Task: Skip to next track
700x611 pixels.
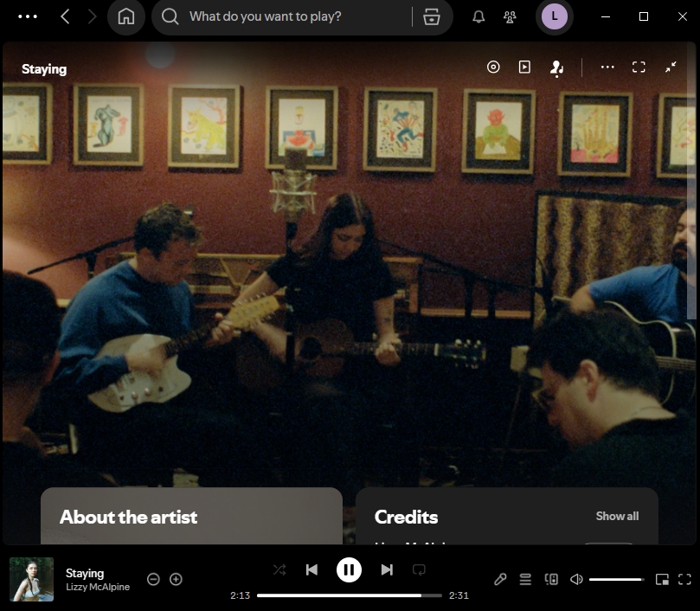Action: click(387, 570)
